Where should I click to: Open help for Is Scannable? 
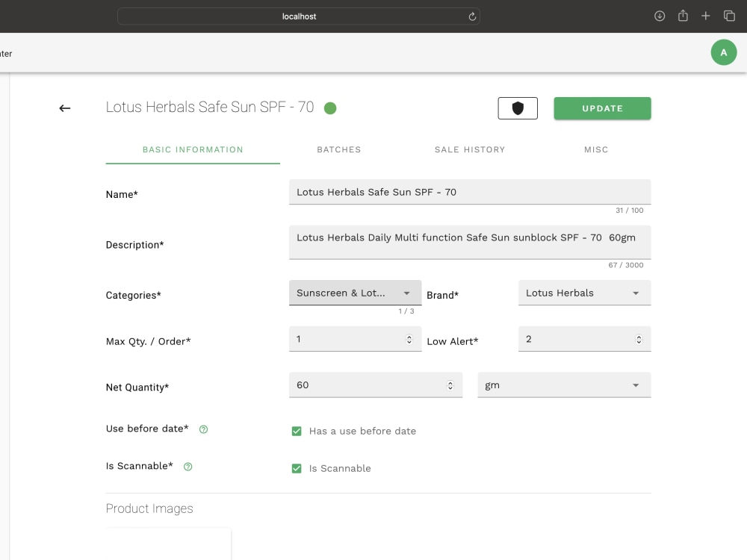coord(187,467)
